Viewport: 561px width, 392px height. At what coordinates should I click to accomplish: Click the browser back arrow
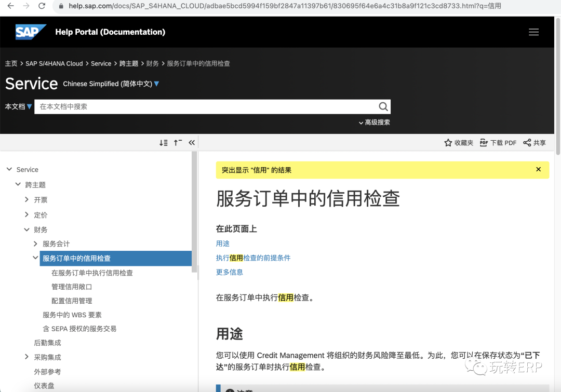(x=11, y=6)
